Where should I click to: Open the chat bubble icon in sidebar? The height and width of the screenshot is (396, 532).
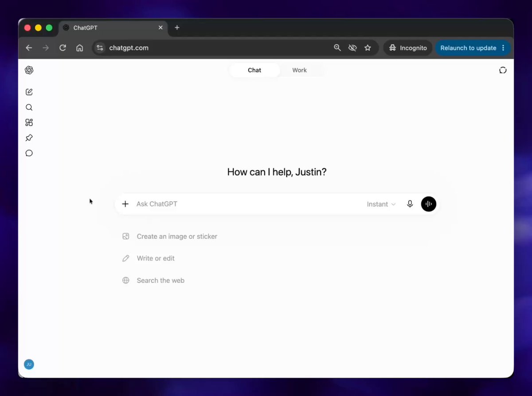coord(29,153)
